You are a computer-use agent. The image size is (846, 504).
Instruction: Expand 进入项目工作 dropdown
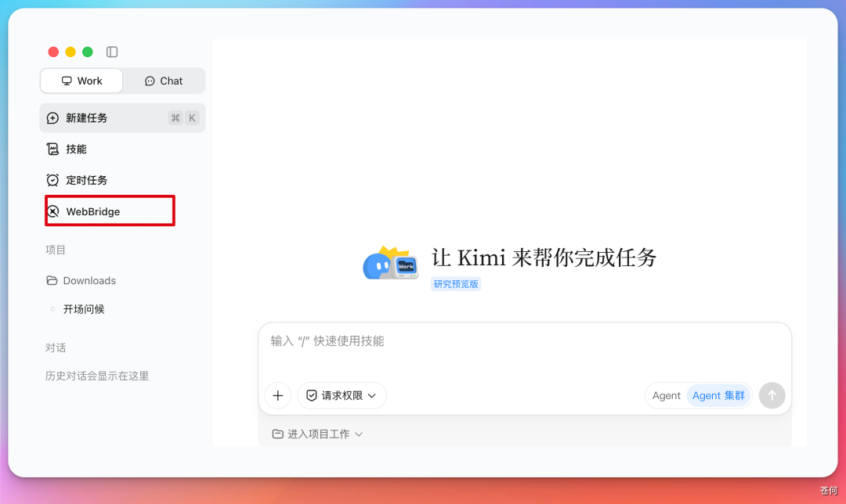tap(318, 434)
